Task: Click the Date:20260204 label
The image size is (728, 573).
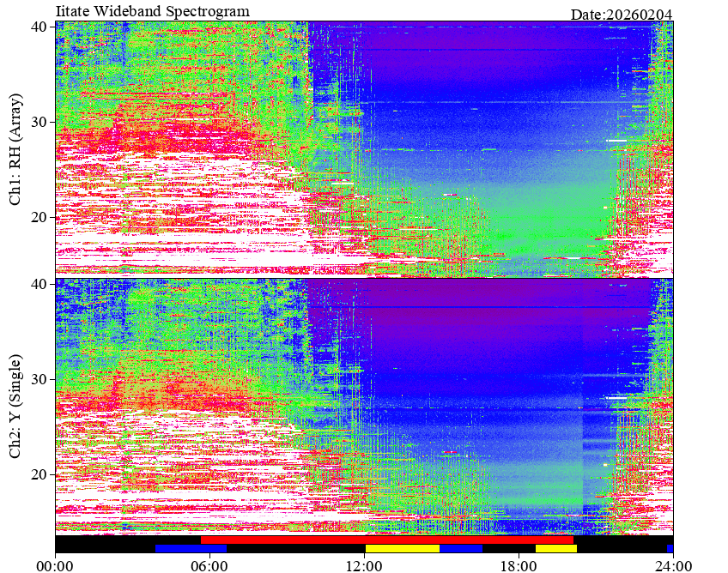Action: [x=622, y=15]
